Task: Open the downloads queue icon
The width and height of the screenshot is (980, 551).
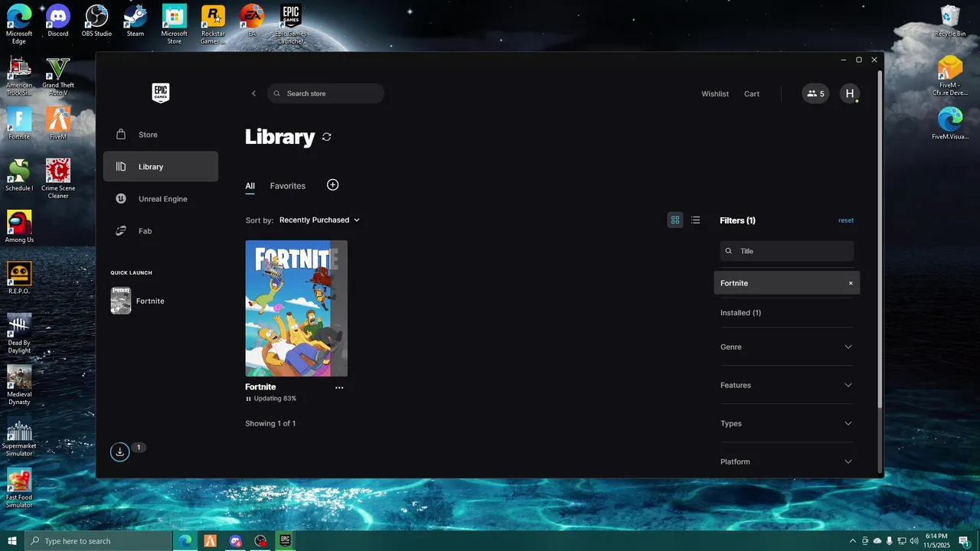Action: [119, 452]
